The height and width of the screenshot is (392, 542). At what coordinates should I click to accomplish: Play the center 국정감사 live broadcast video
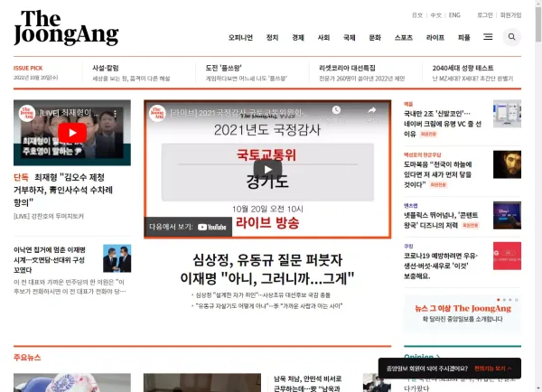point(267,170)
